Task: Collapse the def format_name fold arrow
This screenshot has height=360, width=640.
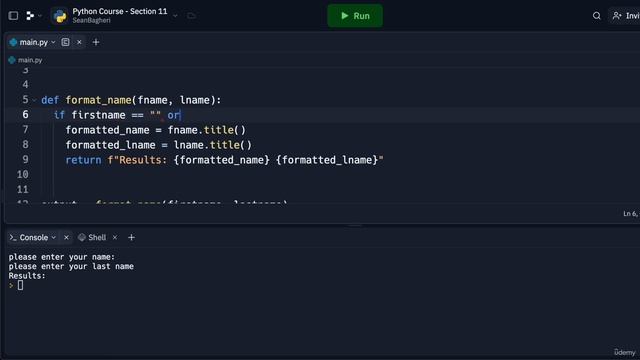Action: [x=34, y=100]
